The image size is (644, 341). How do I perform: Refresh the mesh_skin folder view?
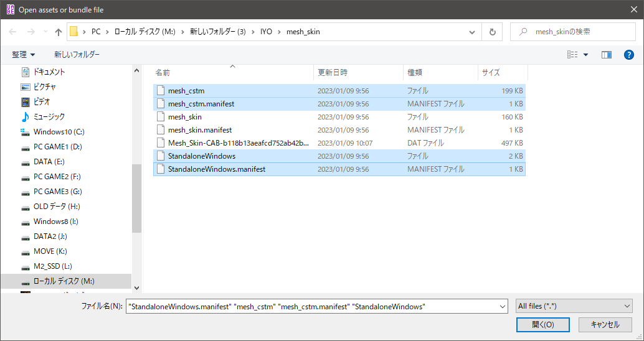coord(493,32)
